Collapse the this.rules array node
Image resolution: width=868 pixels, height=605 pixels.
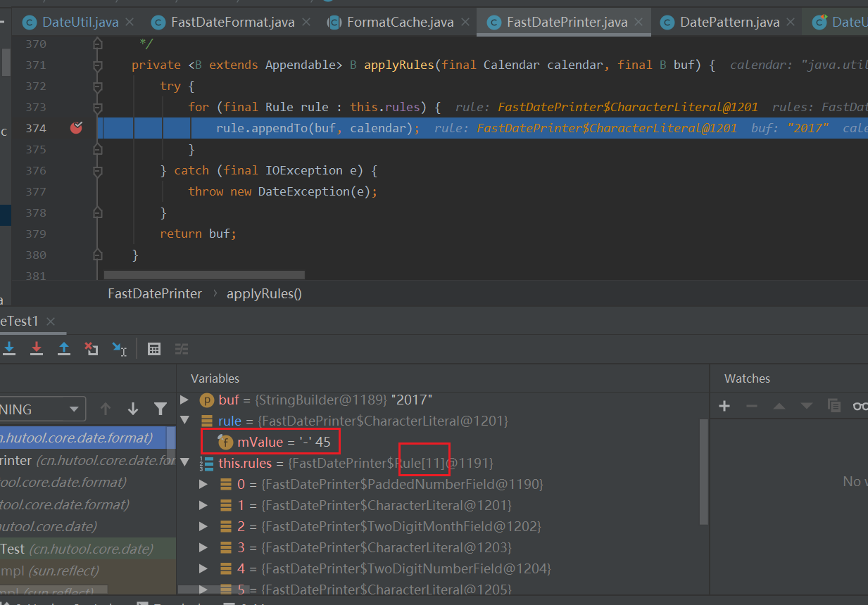pos(184,463)
